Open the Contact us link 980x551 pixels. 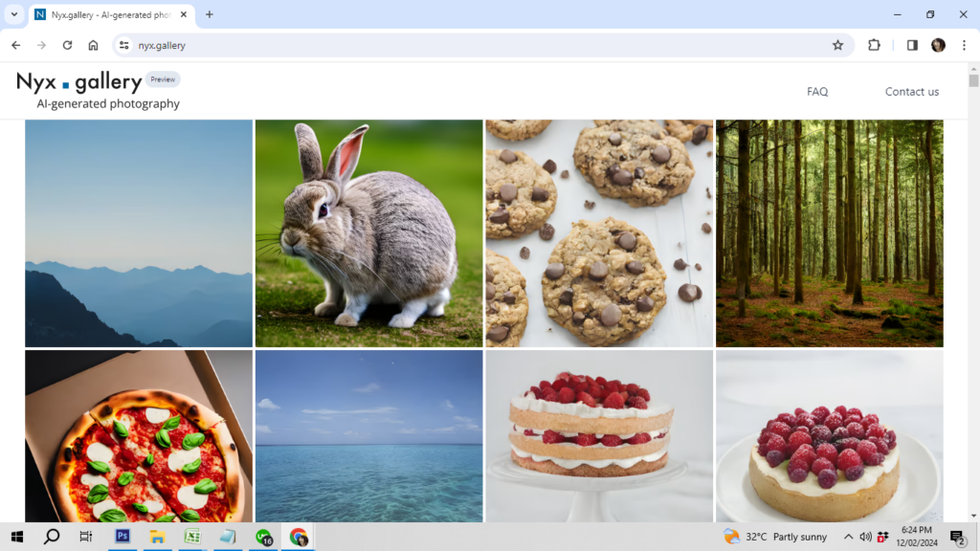point(911,92)
